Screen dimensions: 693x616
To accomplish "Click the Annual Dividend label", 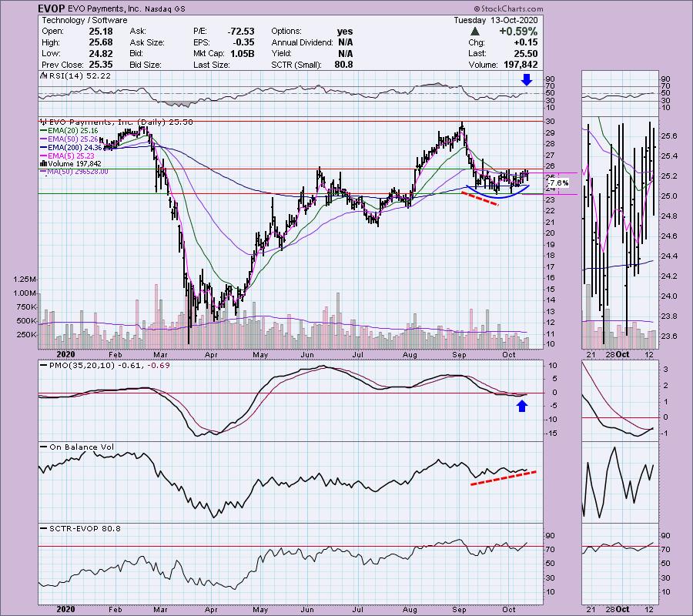I will 303,42.
